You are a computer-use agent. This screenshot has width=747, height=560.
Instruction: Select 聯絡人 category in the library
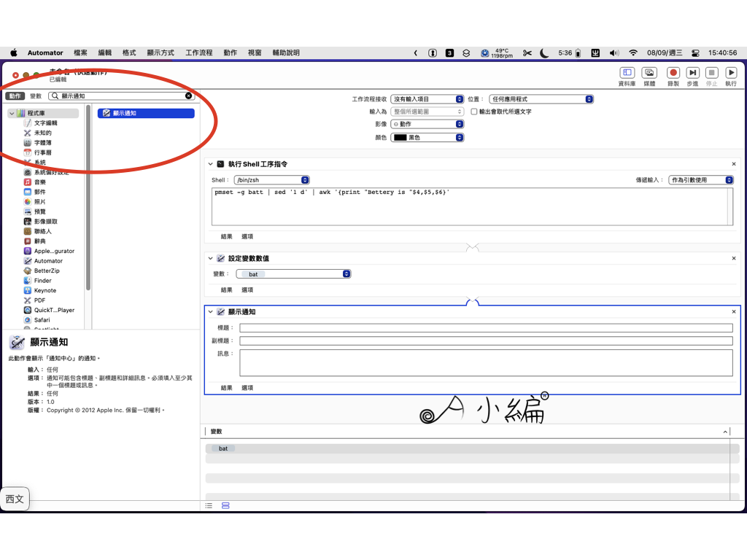point(42,231)
